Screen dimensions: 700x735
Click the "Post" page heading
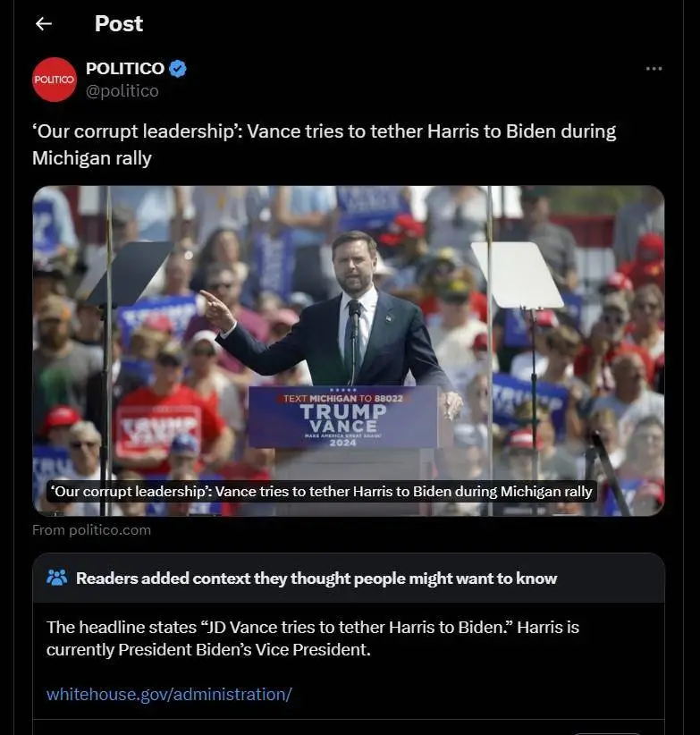tap(119, 24)
